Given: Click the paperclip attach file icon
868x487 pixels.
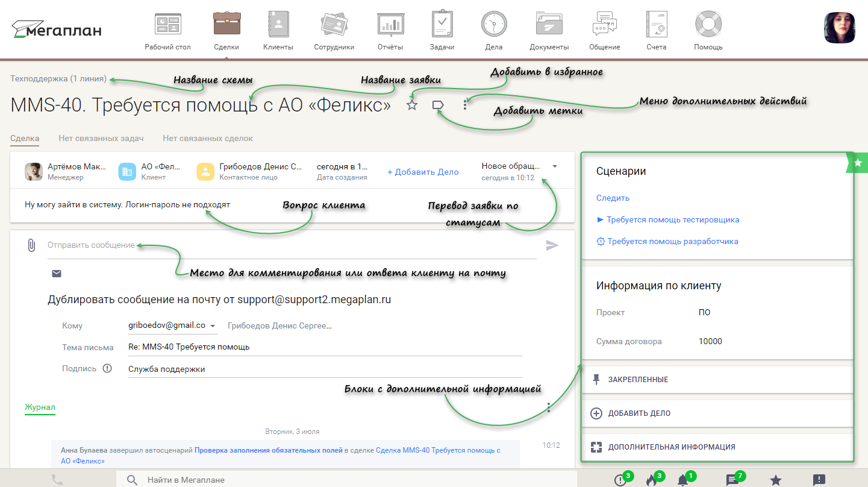Looking at the screenshot, I should (x=31, y=245).
